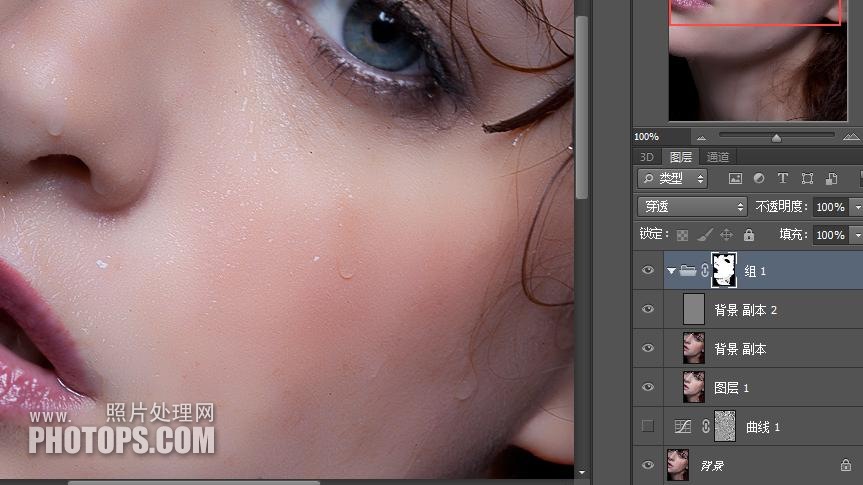Click the navigator preview image
863x485 pixels.
pos(758,60)
